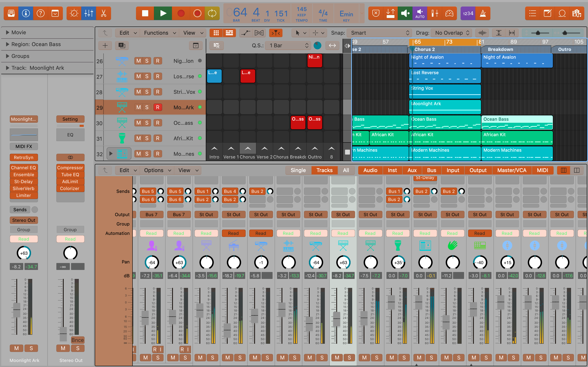Mute track 29 Moonlight Ark
Image resolution: width=588 pixels, height=367 pixels.
(x=138, y=107)
